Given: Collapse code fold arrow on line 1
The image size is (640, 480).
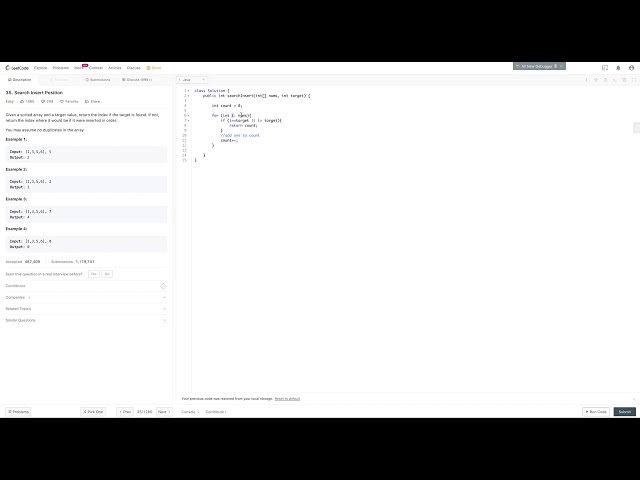Looking at the screenshot, I should [189, 91].
